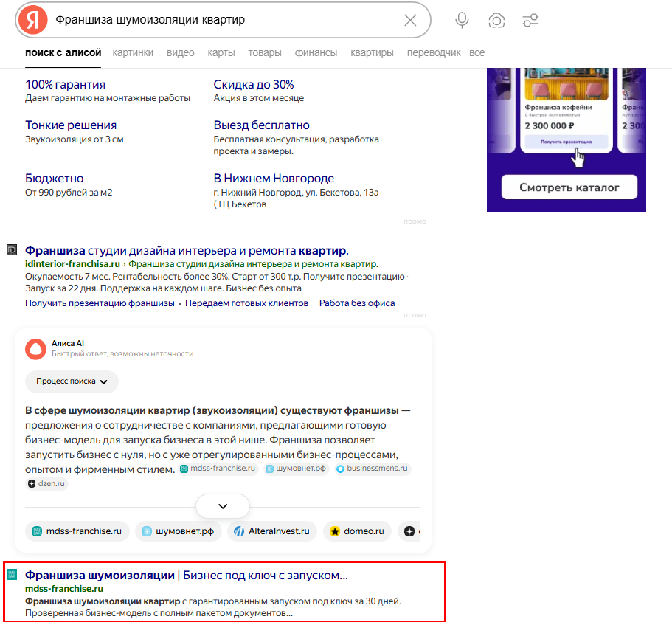Viewport: 672px width, 622px height.
Task: Switch to the 'квартиры' tab
Action: [x=372, y=52]
